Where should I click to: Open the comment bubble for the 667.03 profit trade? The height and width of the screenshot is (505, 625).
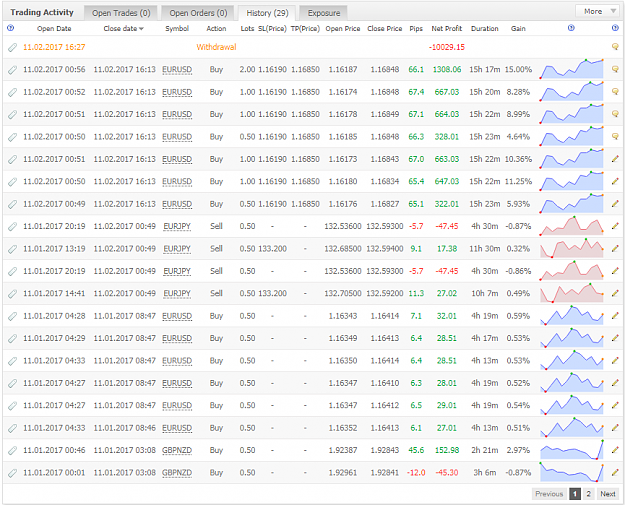click(x=615, y=92)
